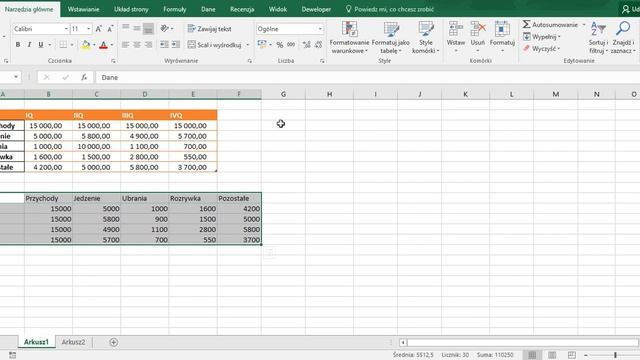
Task: Apply percent style format
Action: 280,44
